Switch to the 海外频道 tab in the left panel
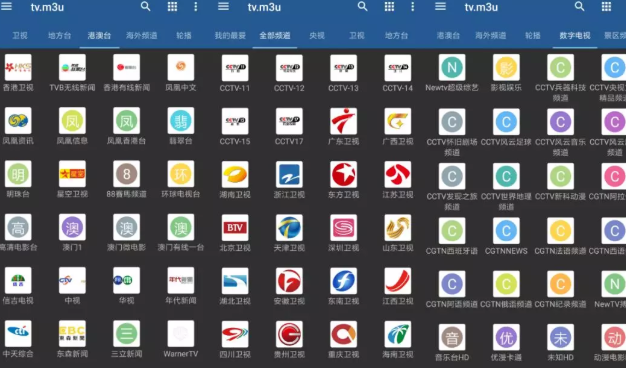This screenshot has height=368, width=626. click(141, 36)
